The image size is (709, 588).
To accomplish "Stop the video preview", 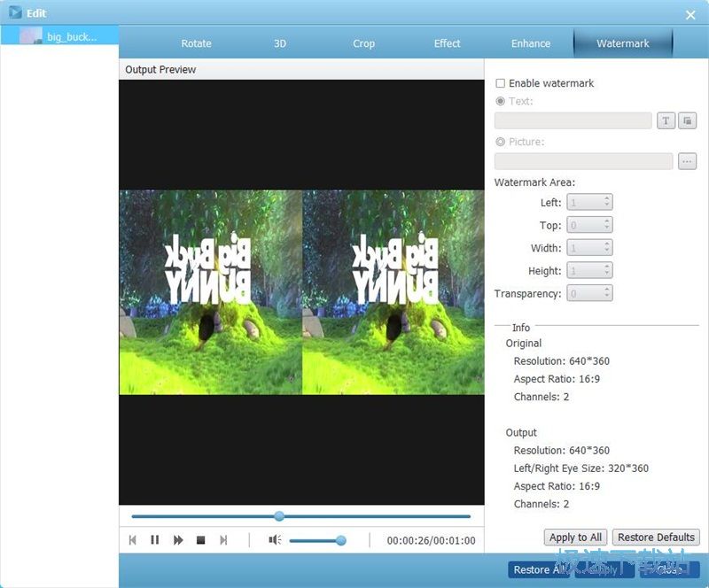I will pos(201,540).
